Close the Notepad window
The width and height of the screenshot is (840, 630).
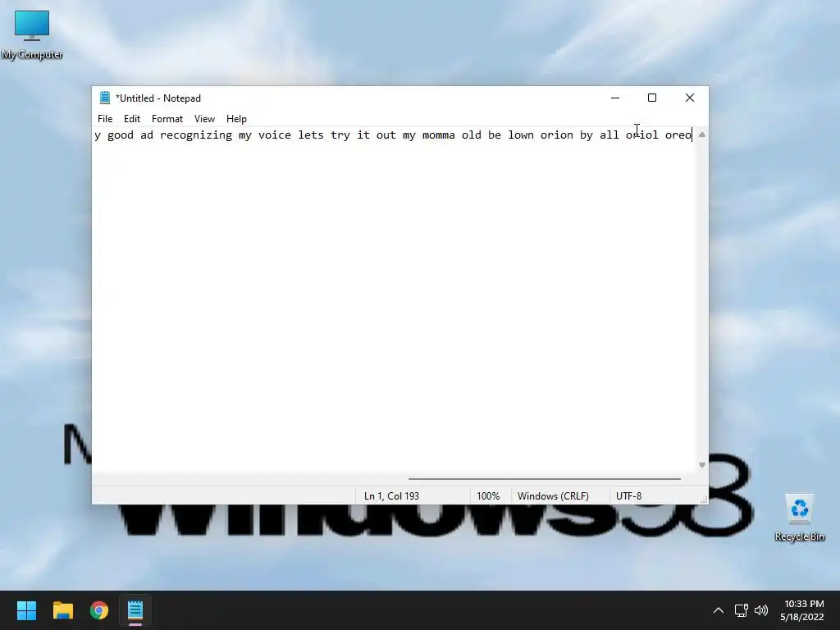(689, 98)
